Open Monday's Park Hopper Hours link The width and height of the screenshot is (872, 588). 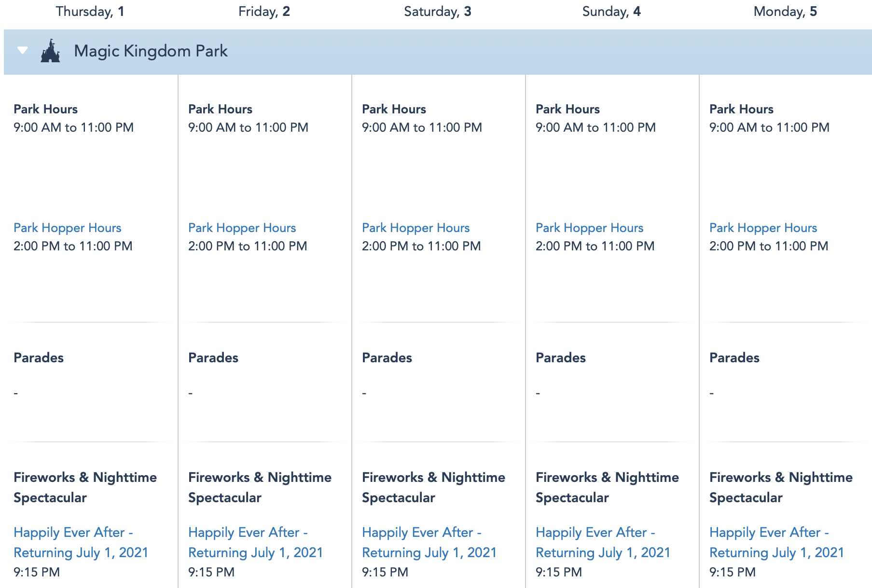tap(763, 228)
